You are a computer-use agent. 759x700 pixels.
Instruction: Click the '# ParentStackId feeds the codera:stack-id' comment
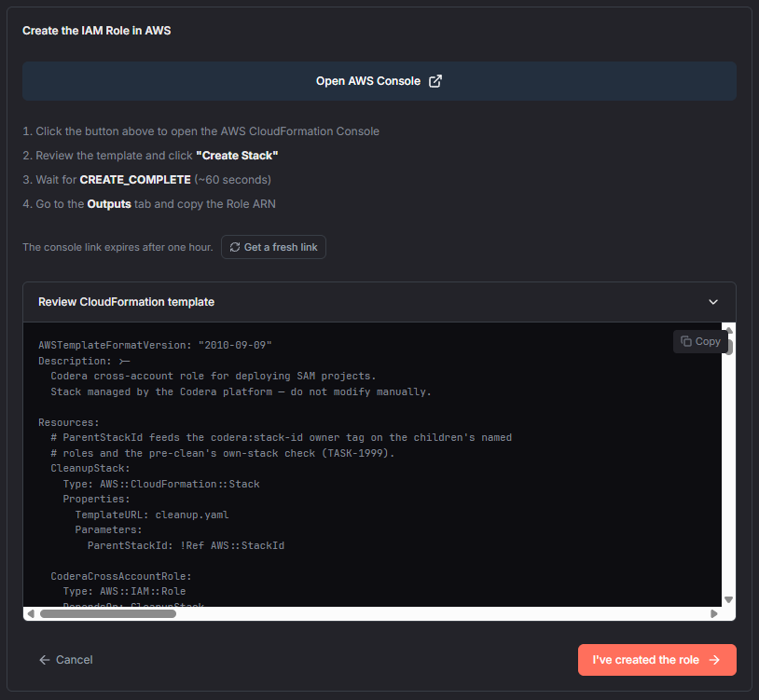click(x=282, y=437)
